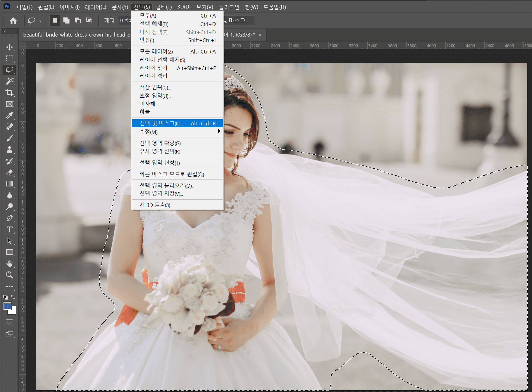Choose 선택 영역 저장(V)... entry
Viewport: 532px width, 392px height.
click(177, 194)
